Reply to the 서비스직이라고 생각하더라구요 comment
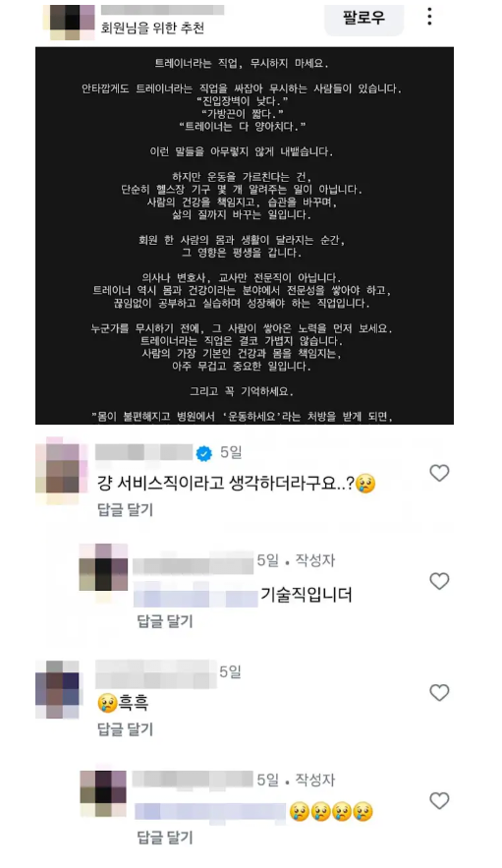This screenshot has height=868, width=502. [x=125, y=510]
